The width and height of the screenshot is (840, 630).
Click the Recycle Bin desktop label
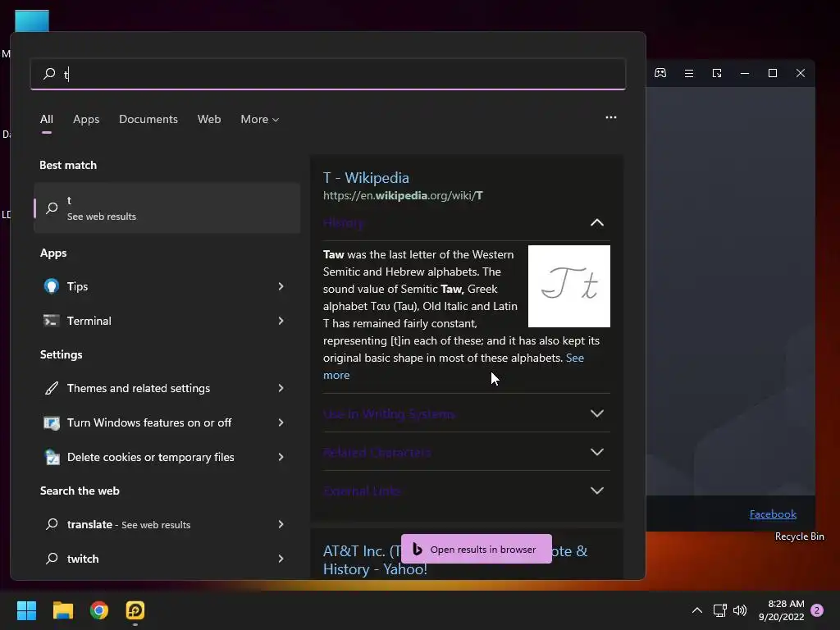[799, 536]
